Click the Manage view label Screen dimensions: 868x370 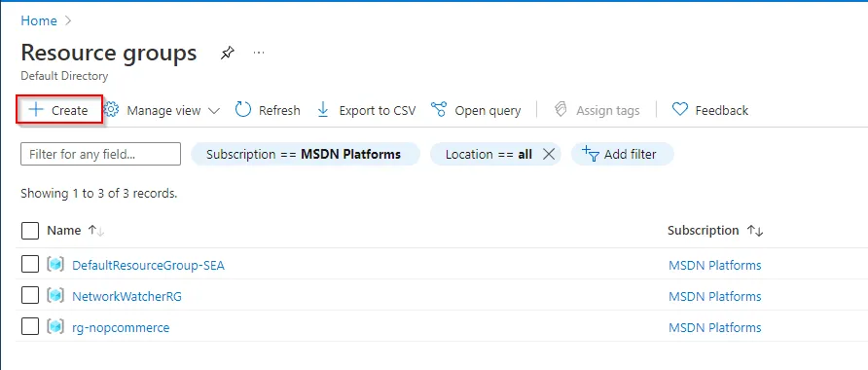(x=163, y=111)
